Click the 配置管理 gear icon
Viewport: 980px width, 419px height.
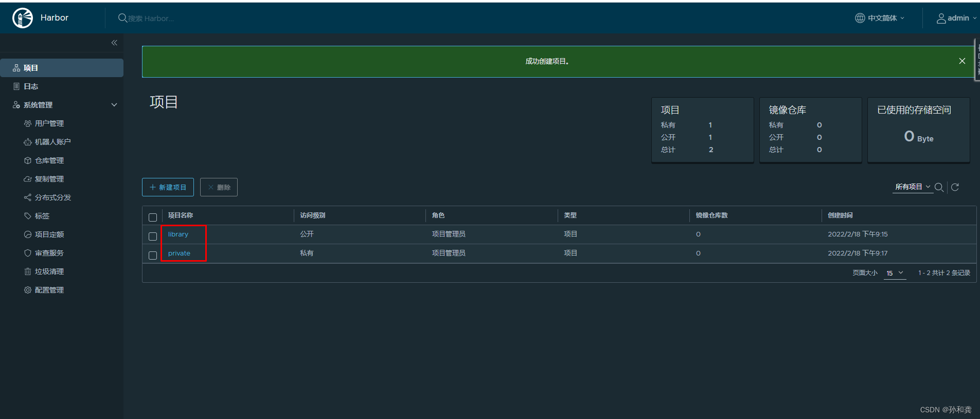[x=28, y=290]
